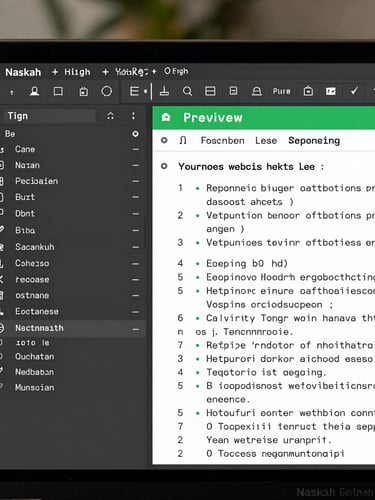Select the Lese tab in preview

click(266, 141)
